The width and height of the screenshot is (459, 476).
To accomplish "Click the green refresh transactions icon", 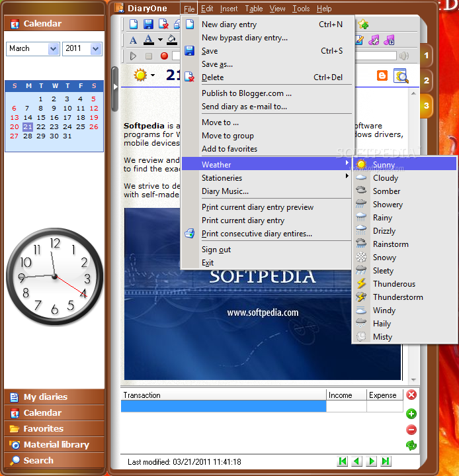I will tap(411, 446).
